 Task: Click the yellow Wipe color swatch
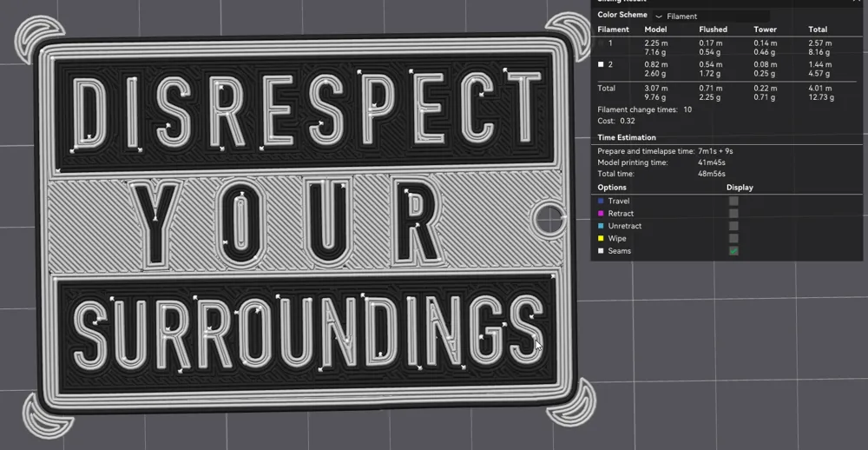pyautogui.click(x=601, y=238)
